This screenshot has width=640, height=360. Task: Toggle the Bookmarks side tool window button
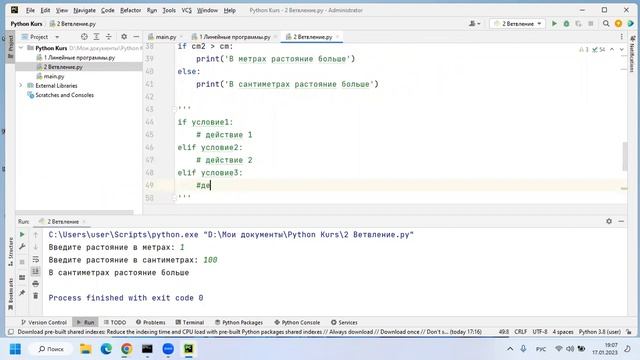10,295
